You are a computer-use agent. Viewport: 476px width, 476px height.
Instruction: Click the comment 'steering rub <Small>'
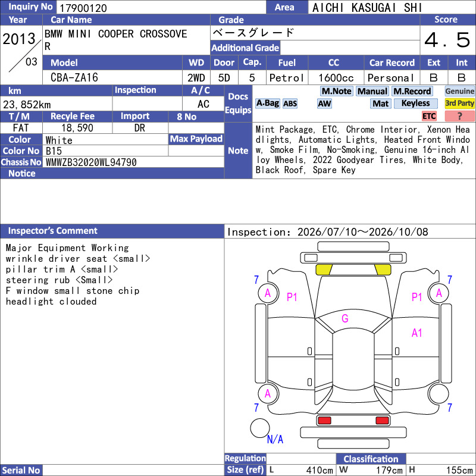(59, 280)
